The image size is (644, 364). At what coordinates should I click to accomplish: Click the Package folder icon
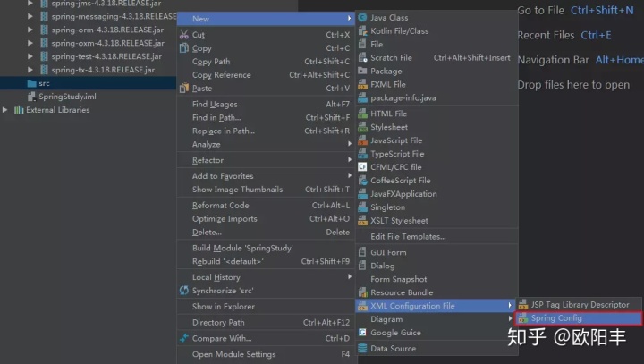362,71
